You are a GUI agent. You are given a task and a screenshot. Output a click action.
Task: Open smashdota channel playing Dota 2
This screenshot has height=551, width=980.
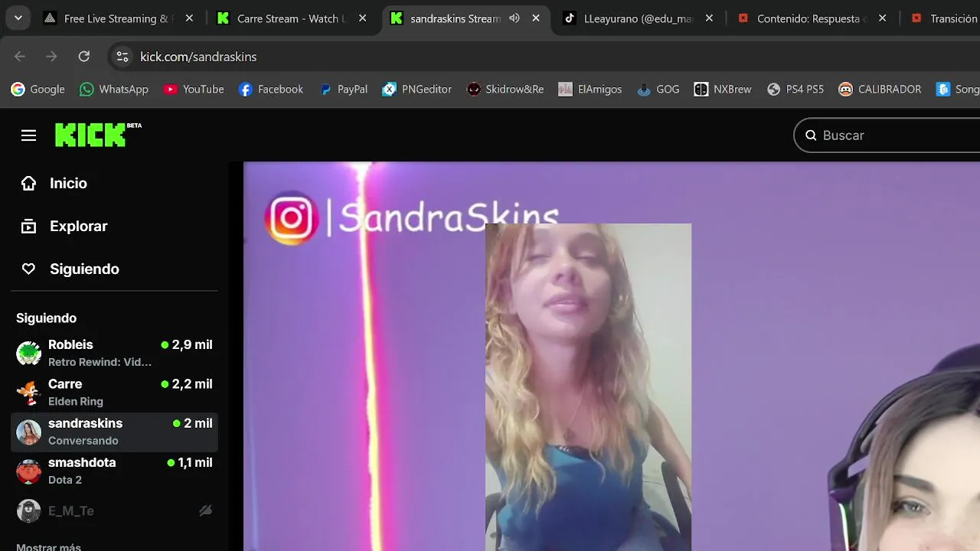115,471
